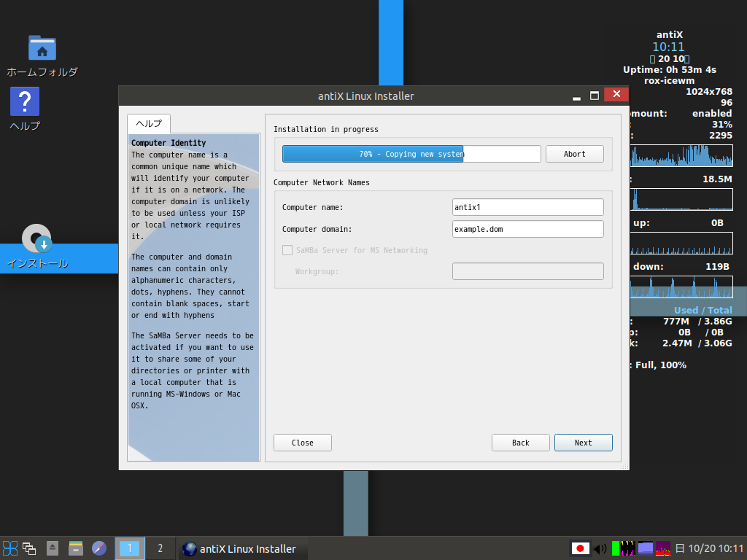The height and width of the screenshot is (560, 747).
Task: Click the Computer Identity help heading
Action: click(169, 143)
